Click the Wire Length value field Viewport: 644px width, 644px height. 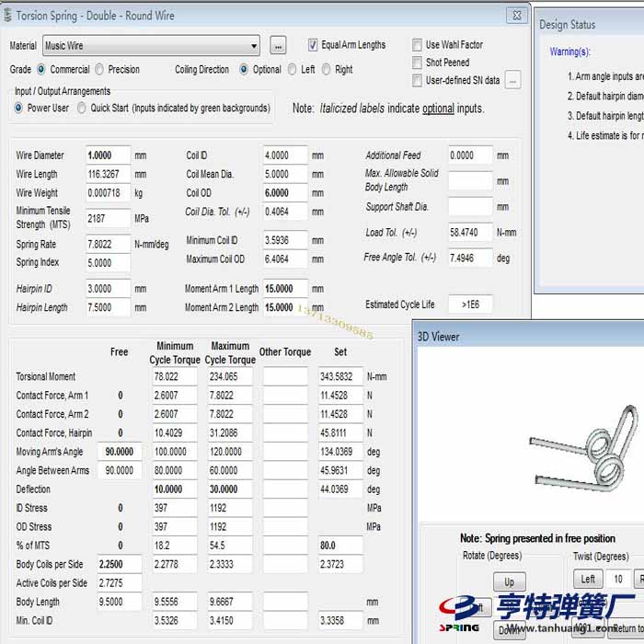click(x=108, y=174)
